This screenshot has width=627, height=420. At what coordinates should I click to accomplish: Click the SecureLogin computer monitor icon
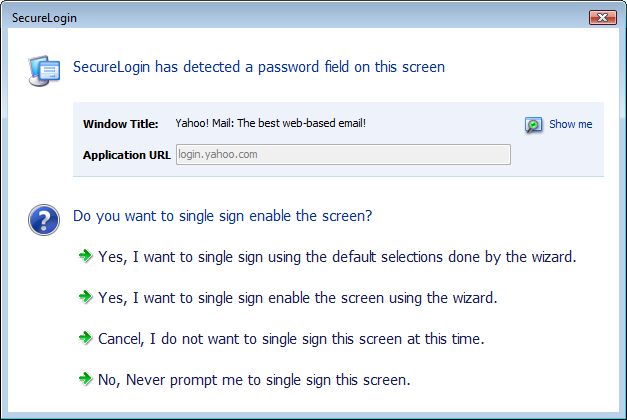tap(44, 69)
